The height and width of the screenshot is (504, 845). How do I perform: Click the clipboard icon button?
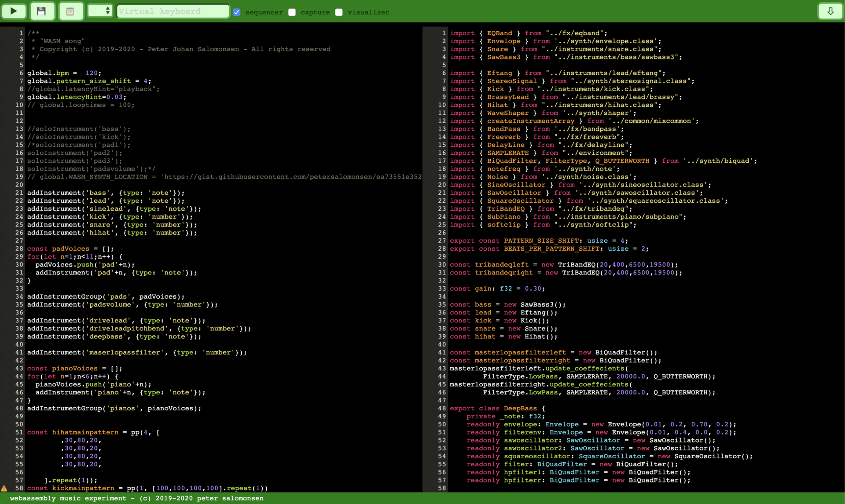70,11
